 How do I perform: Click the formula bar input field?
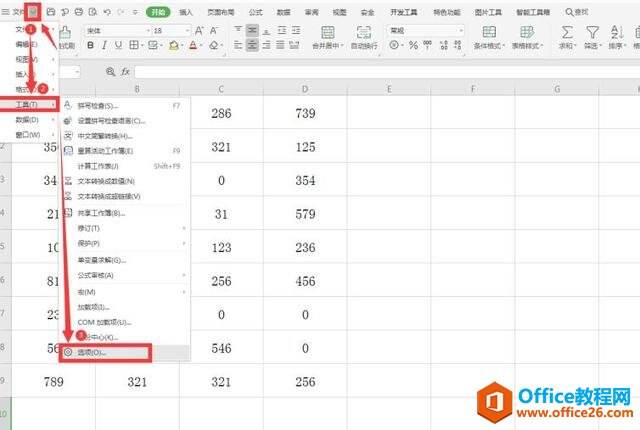380,72
